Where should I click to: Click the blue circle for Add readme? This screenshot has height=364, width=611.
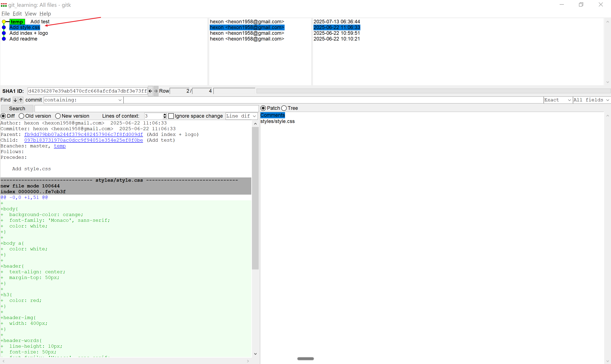(x=4, y=39)
